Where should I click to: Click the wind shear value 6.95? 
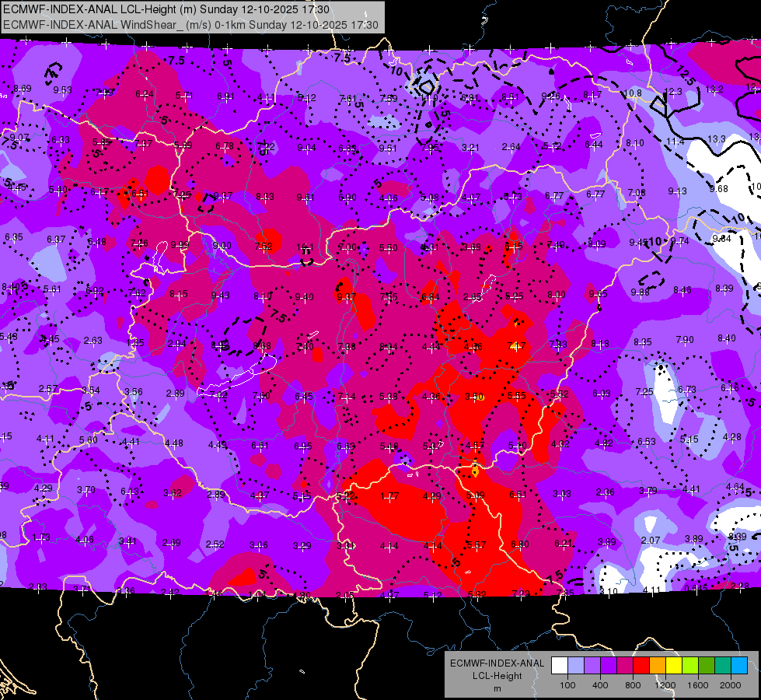[303, 446]
